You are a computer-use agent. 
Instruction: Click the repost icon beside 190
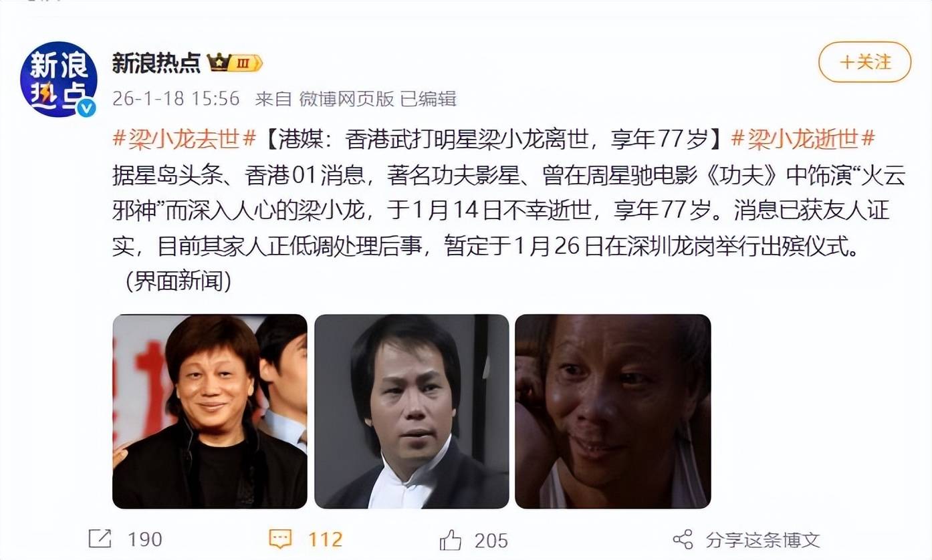(100, 539)
